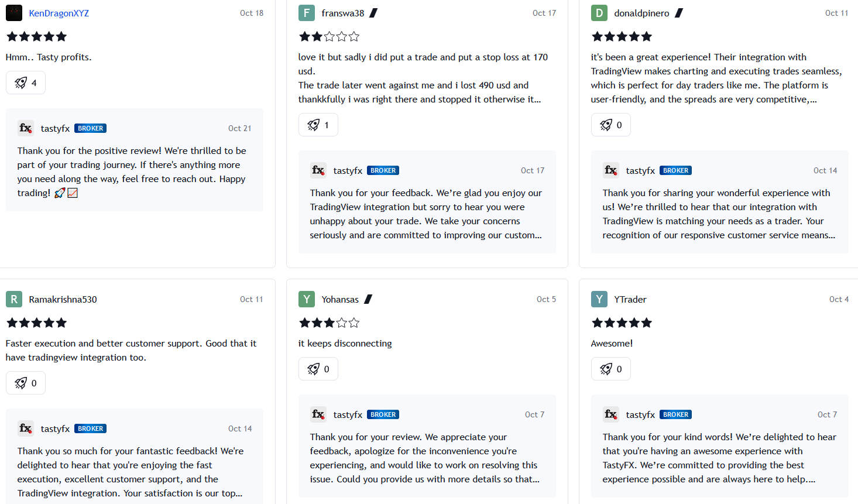Viewport: 858px width, 504px height.
Task: Click the badge icon next to donaldpinero
Action: point(679,13)
